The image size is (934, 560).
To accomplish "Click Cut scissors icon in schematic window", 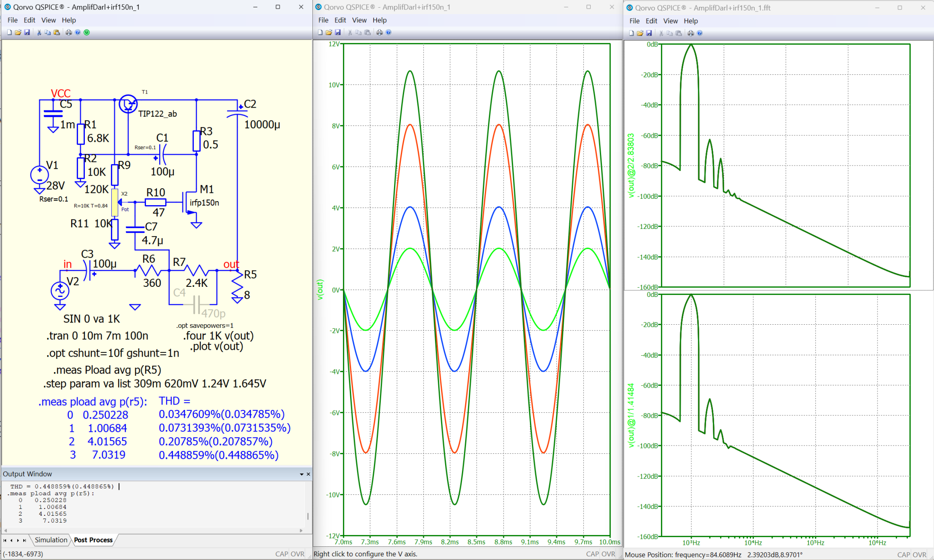I will pyautogui.click(x=39, y=32).
